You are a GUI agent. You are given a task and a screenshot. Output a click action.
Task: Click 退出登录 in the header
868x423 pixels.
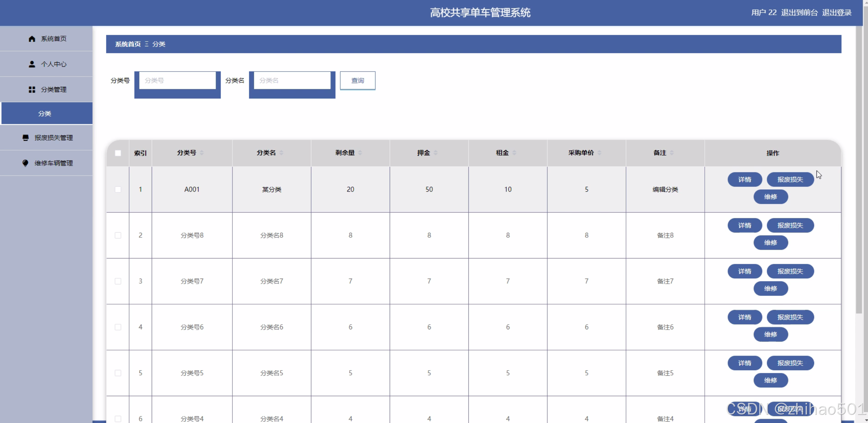(837, 13)
